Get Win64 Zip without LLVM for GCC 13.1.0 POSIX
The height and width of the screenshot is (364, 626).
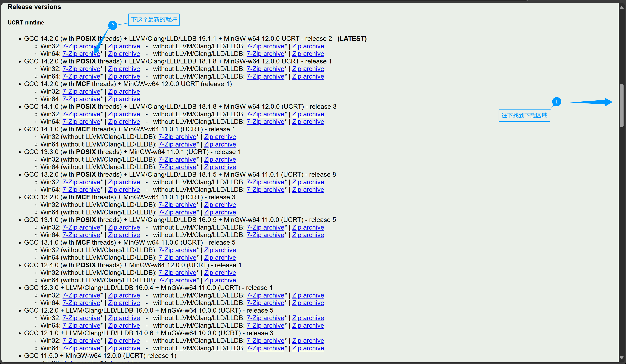[308, 235]
